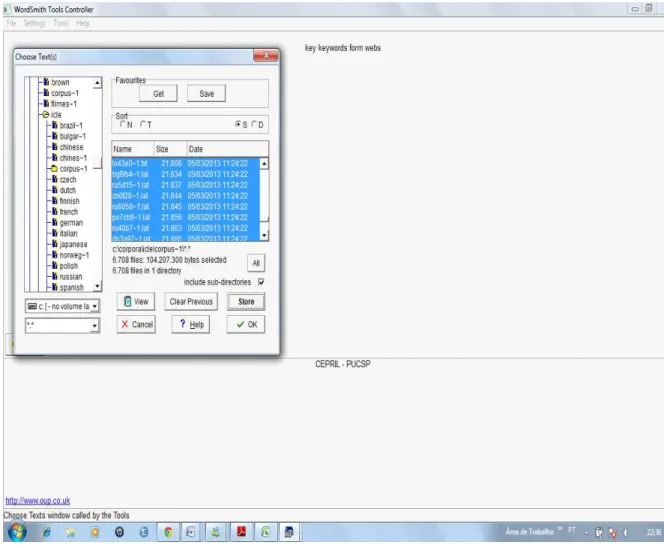Screen dimensions: 664x548
Task: Confirm with the OK button
Action: coord(246,324)
